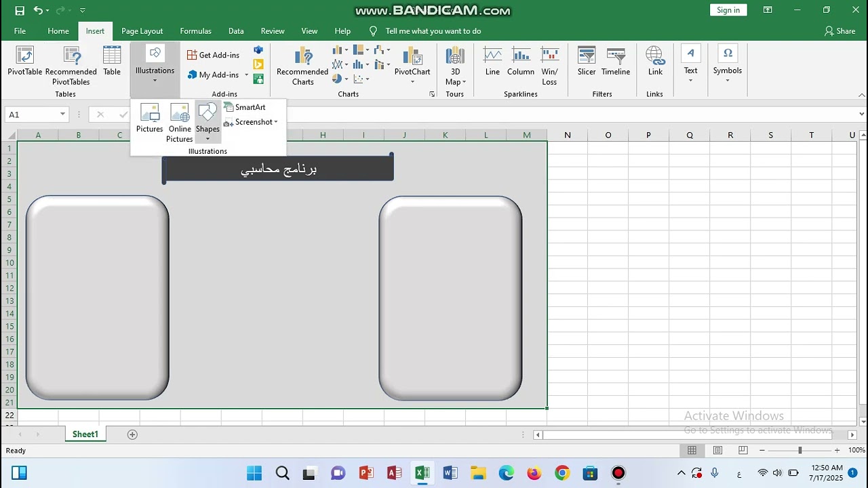This screenshot has height=488, width=868.
Task: Click the zoom slider handle
Action: coord(800,450)
